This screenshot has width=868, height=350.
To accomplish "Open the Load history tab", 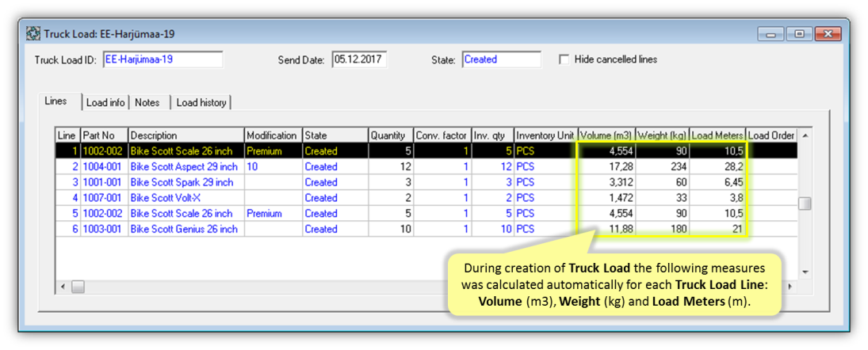I will point(201,103).
